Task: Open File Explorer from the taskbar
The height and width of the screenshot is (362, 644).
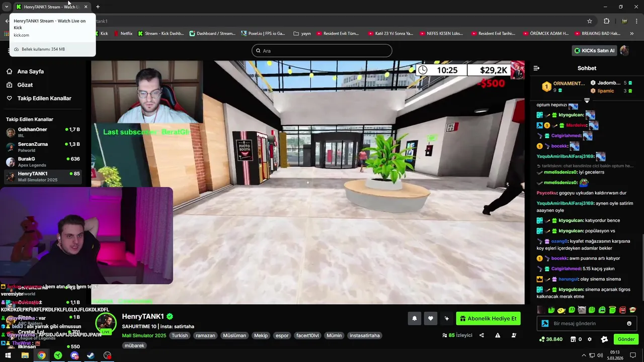Action: pos(25,355)
